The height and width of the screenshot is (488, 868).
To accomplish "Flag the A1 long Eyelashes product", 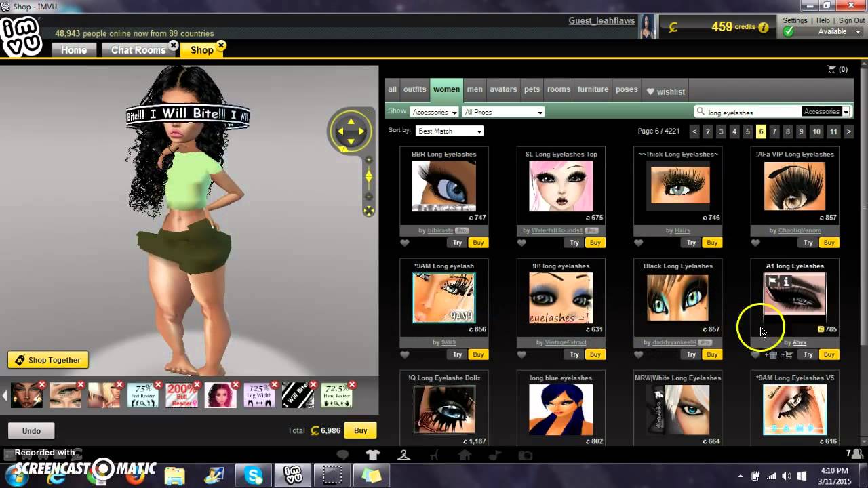I will (772, 281).
